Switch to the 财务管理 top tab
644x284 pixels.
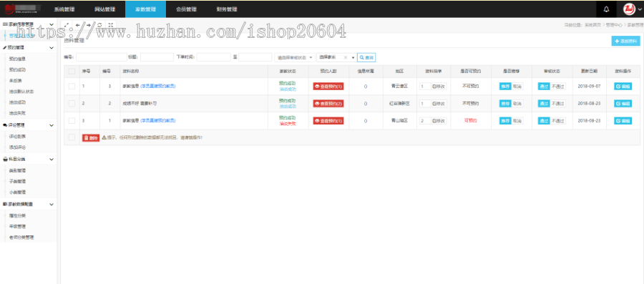pyautogui.click(x=227, y=9)
